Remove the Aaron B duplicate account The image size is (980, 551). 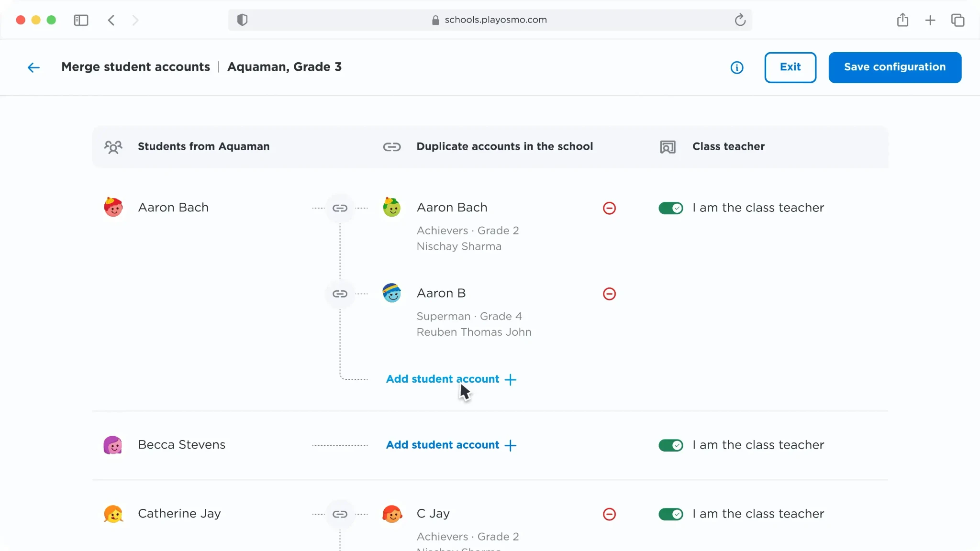[609, 294]
